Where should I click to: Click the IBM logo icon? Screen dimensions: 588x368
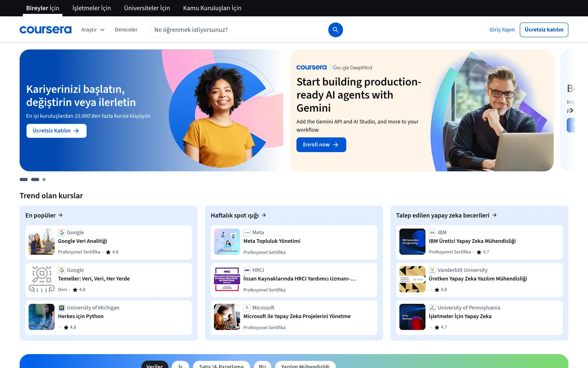click(432, 233)
